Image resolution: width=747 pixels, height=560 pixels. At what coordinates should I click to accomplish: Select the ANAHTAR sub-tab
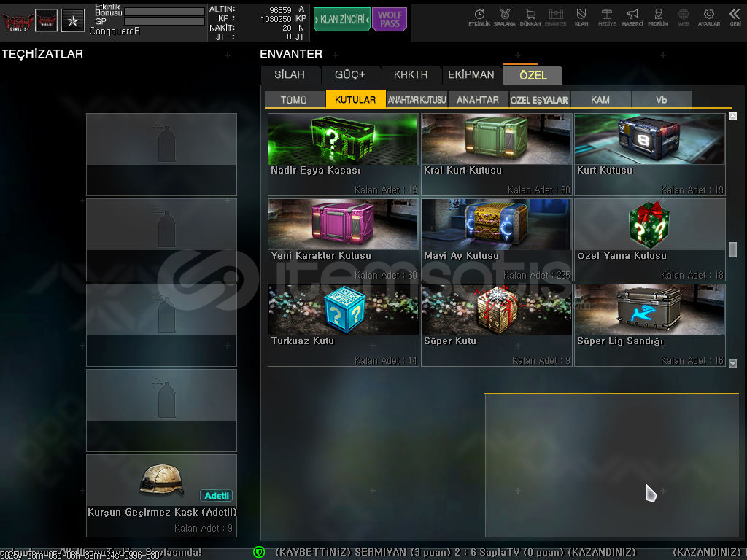click(x=478, y=99)
